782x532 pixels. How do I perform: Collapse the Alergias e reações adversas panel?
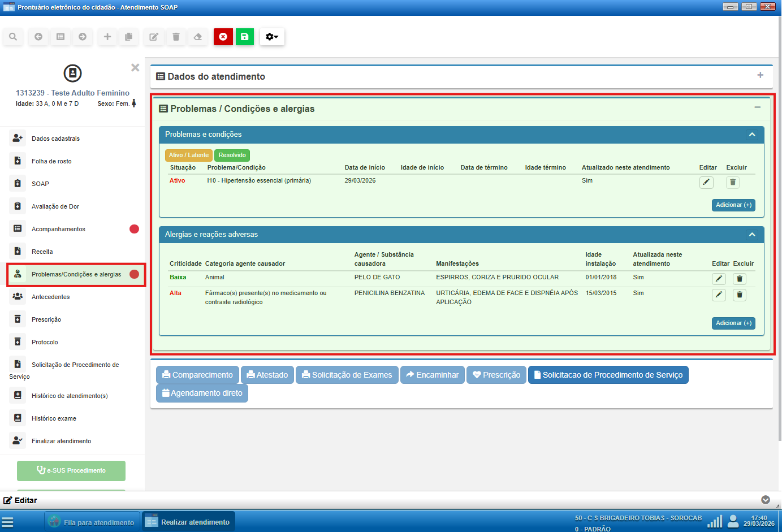click(752, 235)
